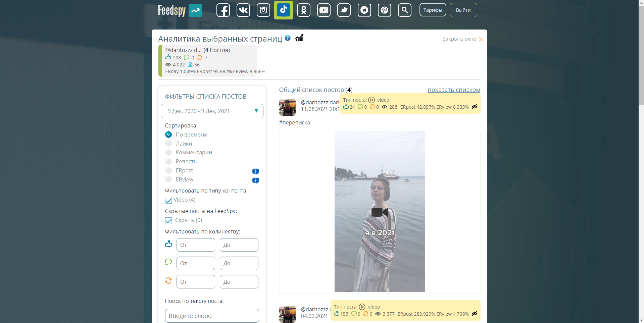Viewport: 644px width, 323px height.
Task: Open the Instagram section icon
Action: click(x=263, y=10)
